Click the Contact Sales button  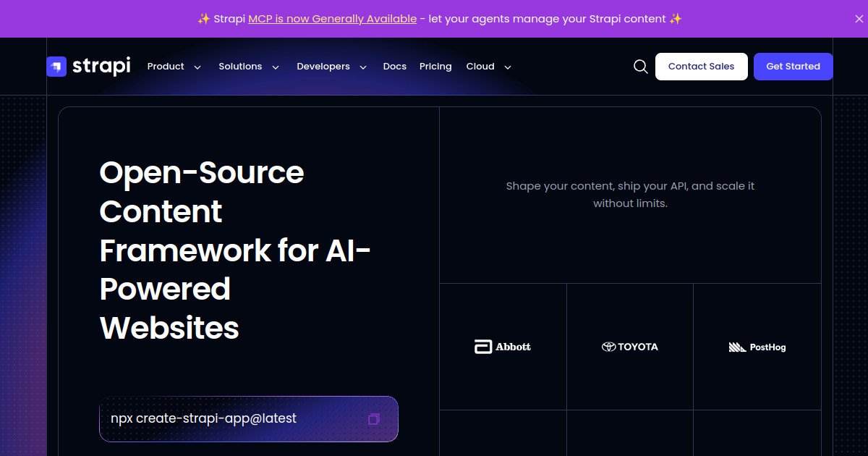[x=702, y=67]
